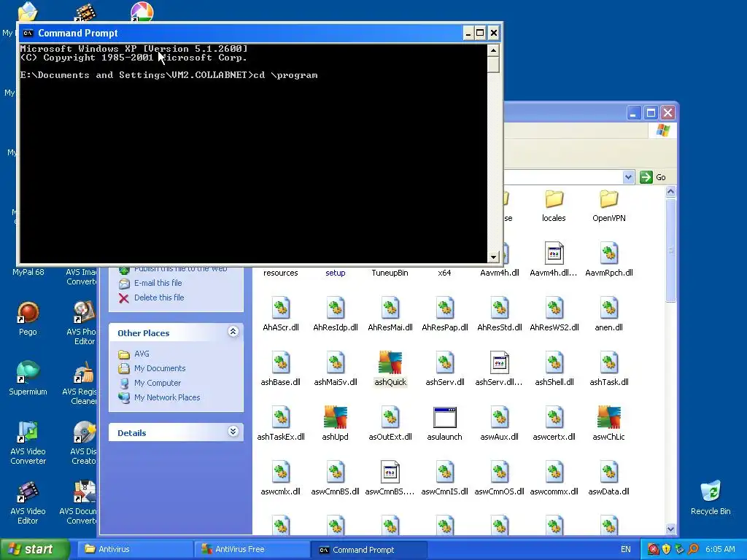Select the asulaunch application icon

(445, 418)
